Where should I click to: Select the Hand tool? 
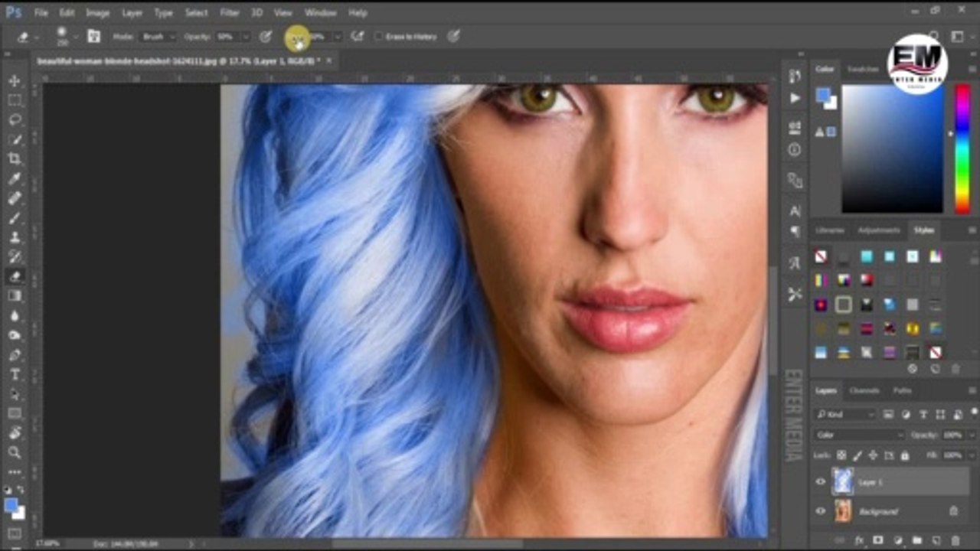click(x=15, y=433)
